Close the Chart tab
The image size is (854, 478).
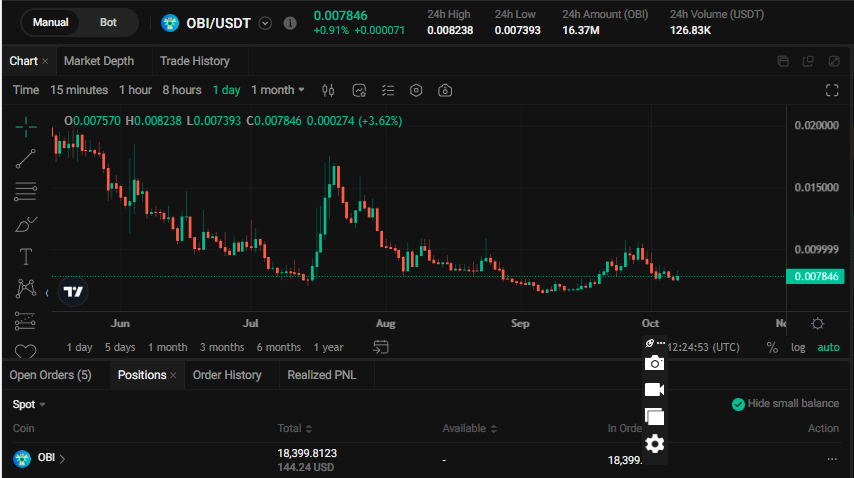click(45, 61)
